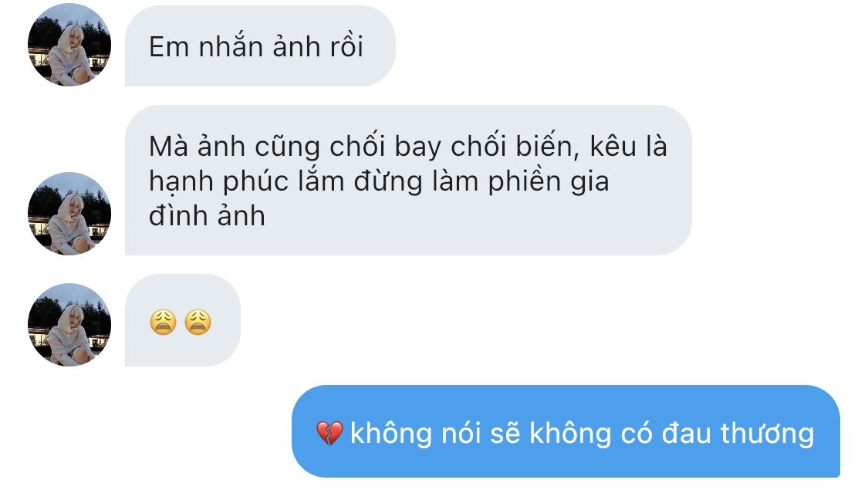The width and height of the screenshot is (868, 500).
Task: Select the gray bubble containing only emojis
Action: click(183, 320)
